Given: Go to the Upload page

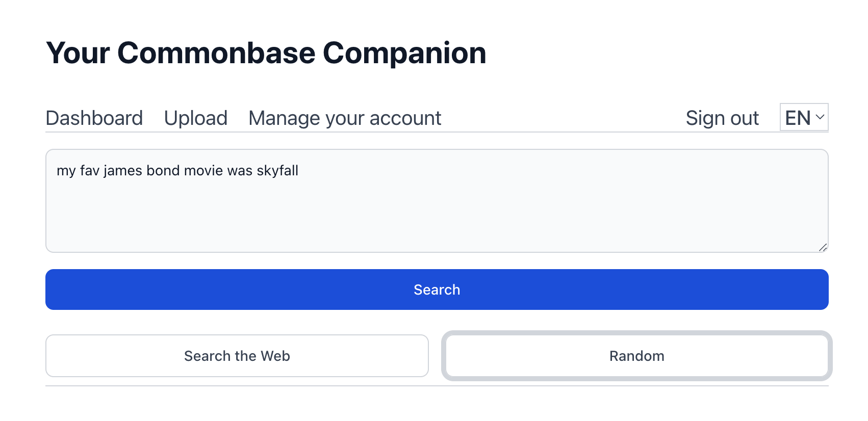Looking at the screenshot, I should (x=196, y=118).
